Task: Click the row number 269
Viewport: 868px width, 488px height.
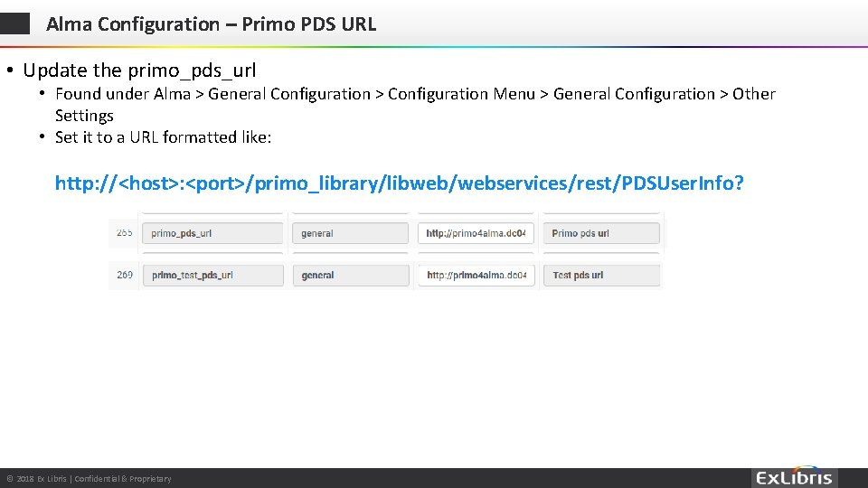Action: coord(125,275)
